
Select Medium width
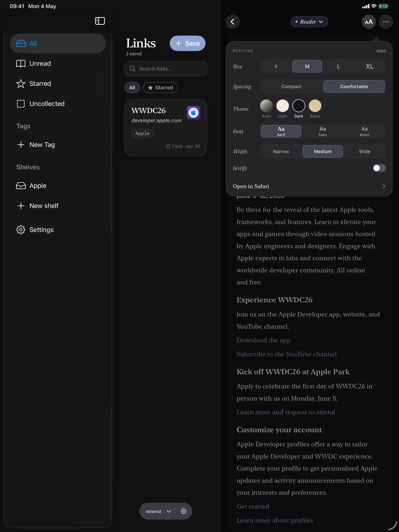pyautogui.click(x=323, y=151)
